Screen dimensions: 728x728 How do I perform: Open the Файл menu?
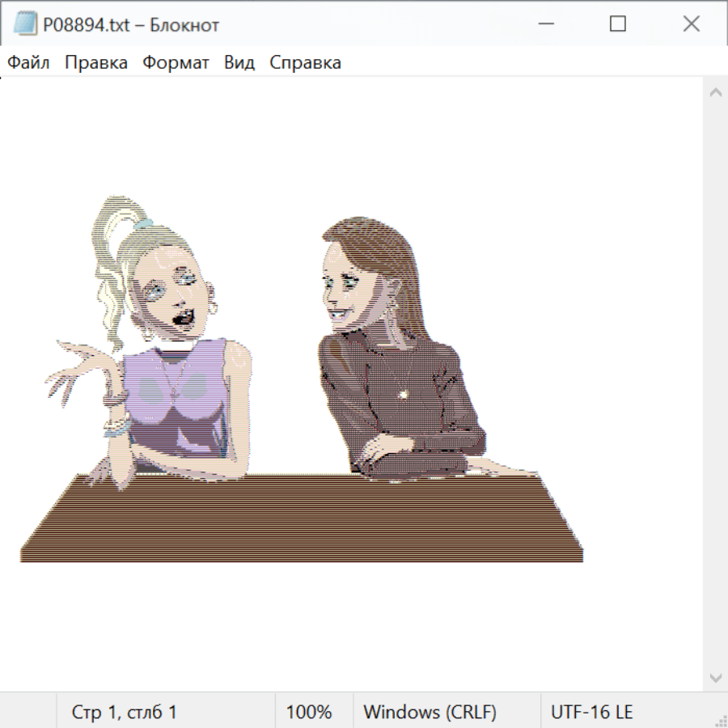point(29,63)
